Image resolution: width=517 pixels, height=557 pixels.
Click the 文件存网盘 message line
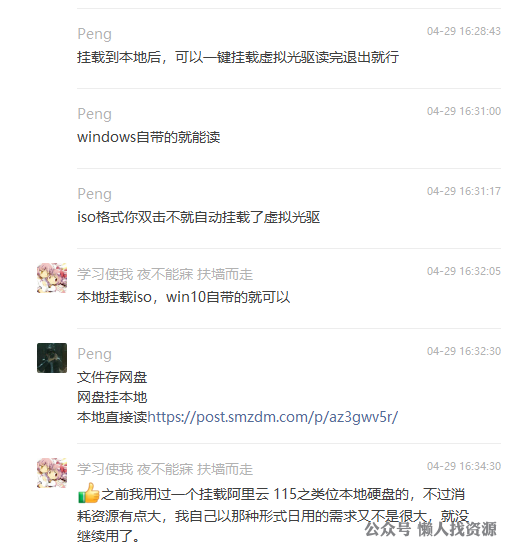pyautogui.click(x=112, y=377)
